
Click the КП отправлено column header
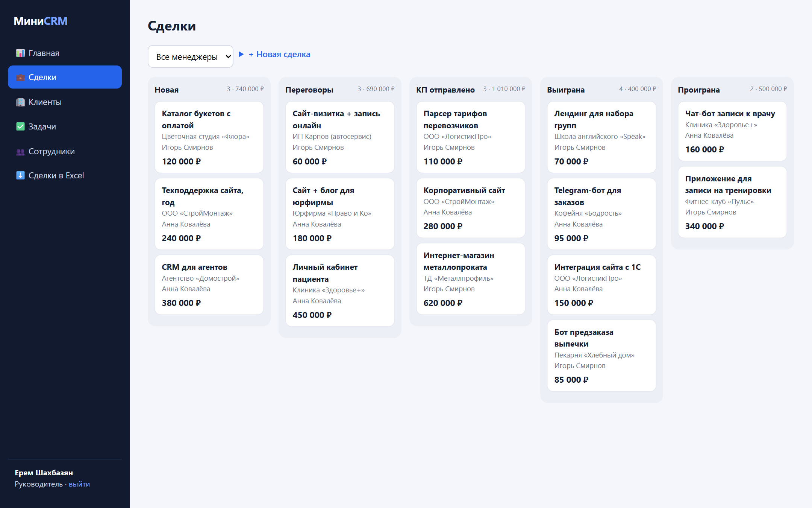point(445,90)
